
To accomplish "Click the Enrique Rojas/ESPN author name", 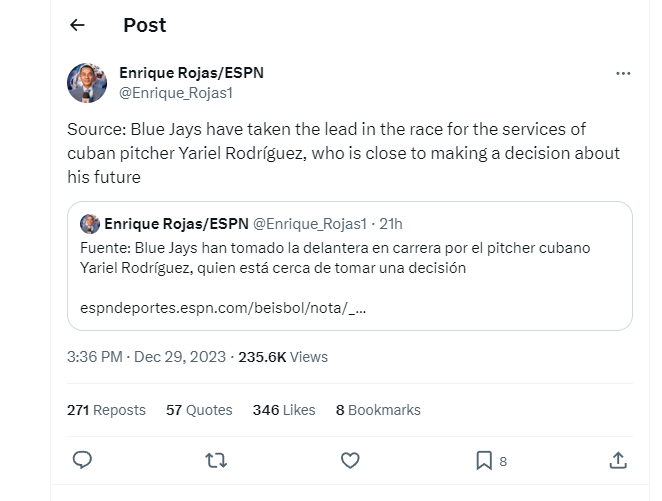I will (x=191, y=73).
